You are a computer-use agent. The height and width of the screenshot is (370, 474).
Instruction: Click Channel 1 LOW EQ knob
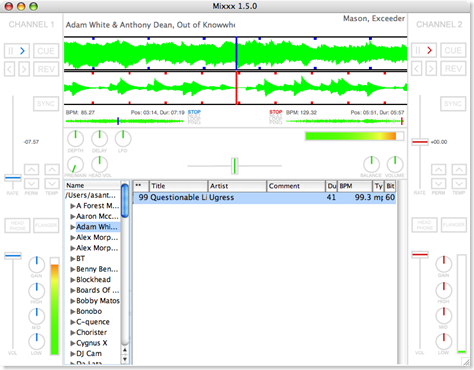(x=37, y=342)
